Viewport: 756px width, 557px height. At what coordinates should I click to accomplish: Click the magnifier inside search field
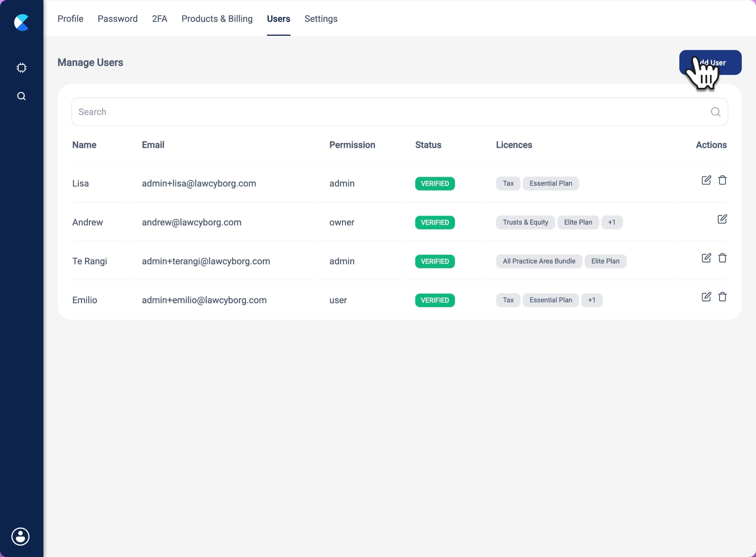click(715, 112)
